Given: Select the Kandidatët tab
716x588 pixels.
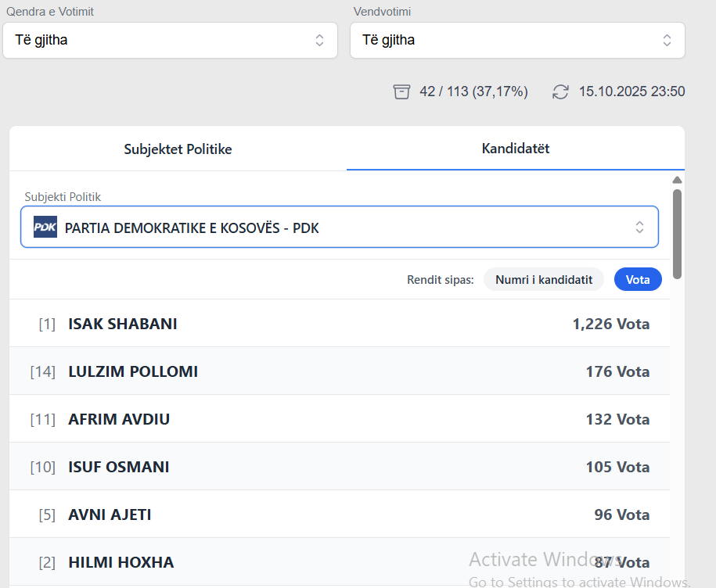Looking at the screenshot, I should [515, 149].
